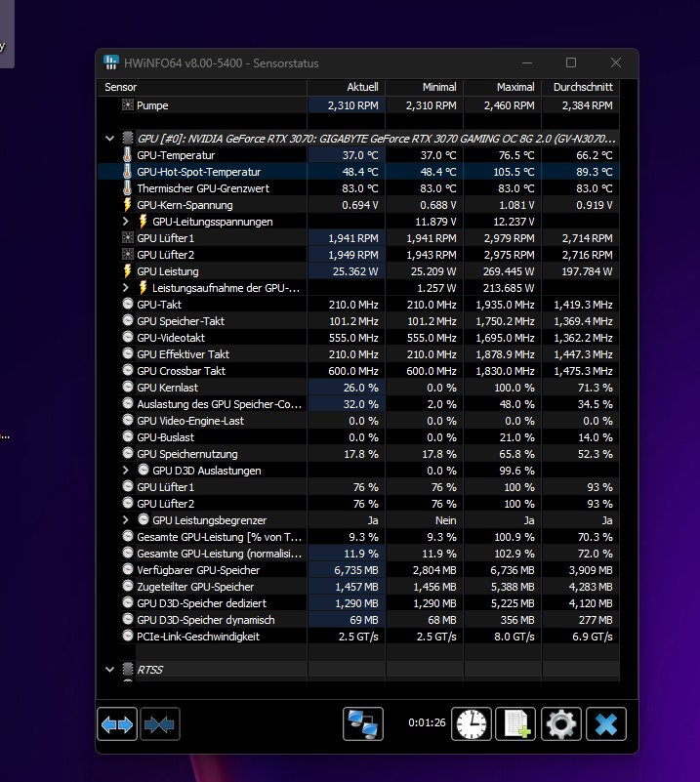Click the clock icon of GPU-Takt row

[128, 304]
